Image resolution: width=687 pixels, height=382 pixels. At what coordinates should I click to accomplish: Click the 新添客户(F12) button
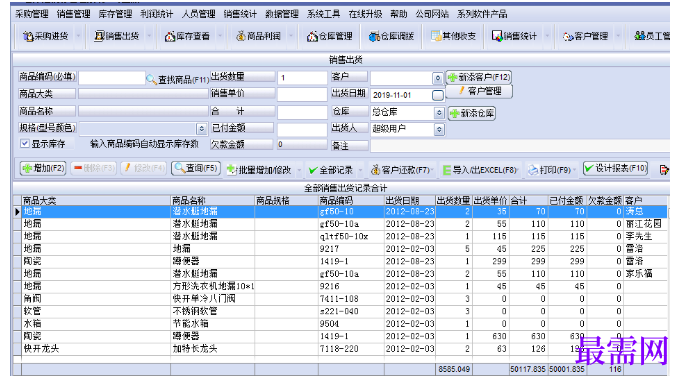click(479, 77)
